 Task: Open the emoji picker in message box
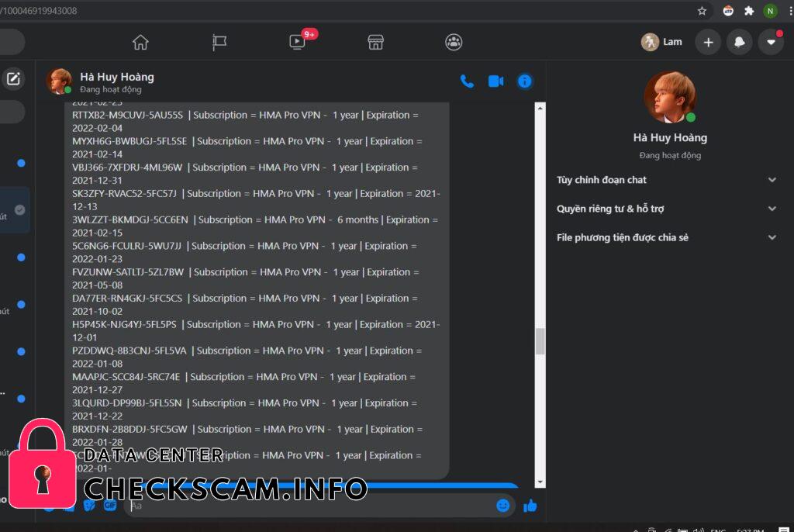[502, 506]
